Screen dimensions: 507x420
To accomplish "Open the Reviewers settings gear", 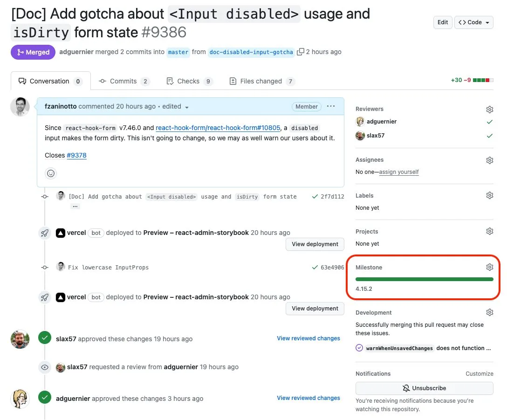I will click(x=490, y=109).
